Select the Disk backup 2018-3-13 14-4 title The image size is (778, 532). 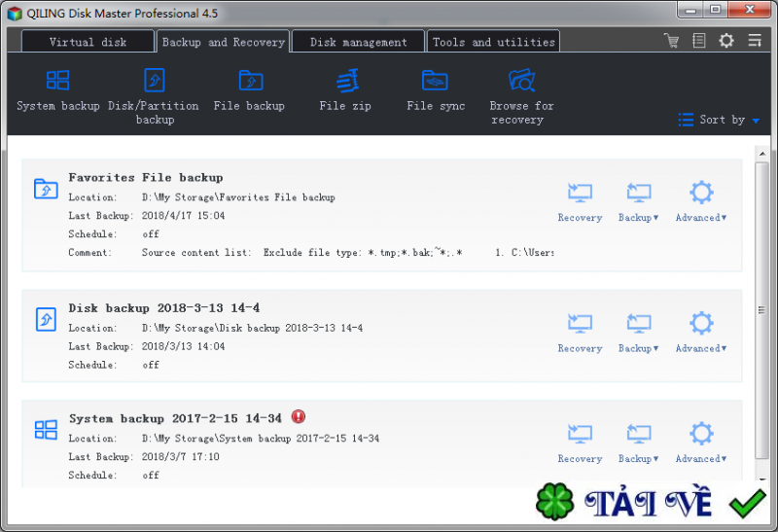(164, 307)
